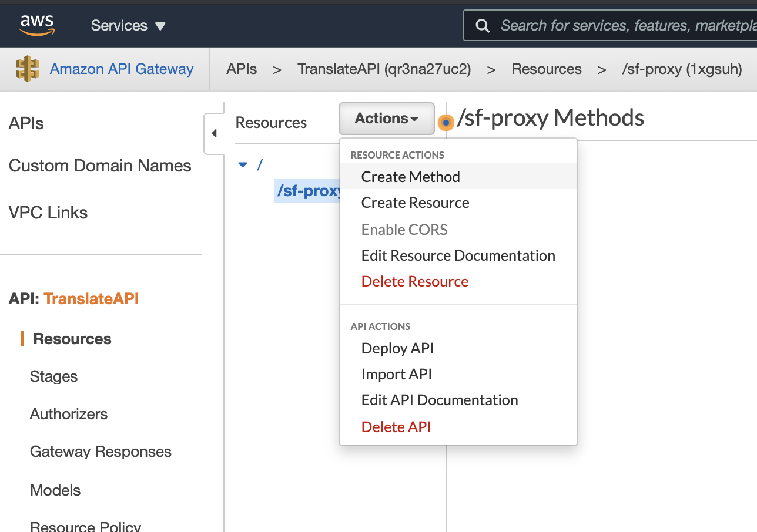Click the orange dot beside /sf-proxy Methods
The width and height of the screenshot is (757, 532).
[x=446, y=122]
